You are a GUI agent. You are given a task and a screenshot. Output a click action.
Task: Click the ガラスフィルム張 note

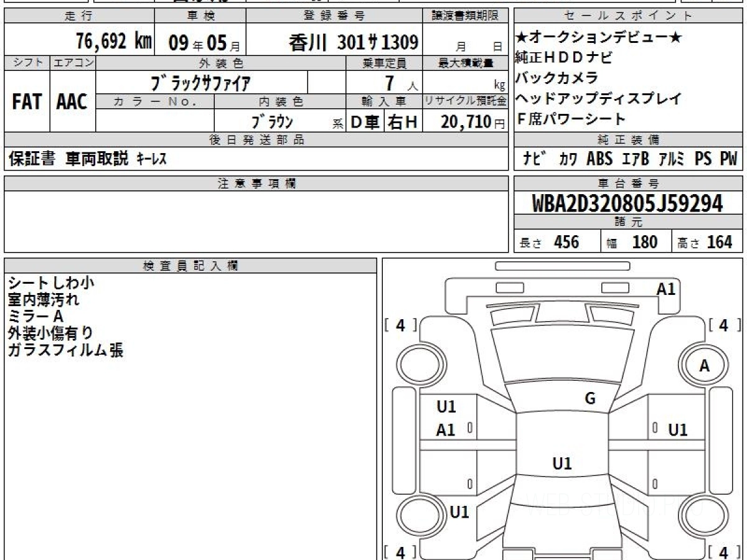point(65,350)
